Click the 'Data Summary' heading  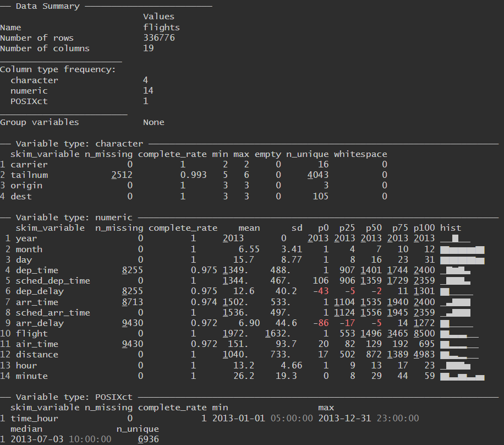(x=47, y=6)
